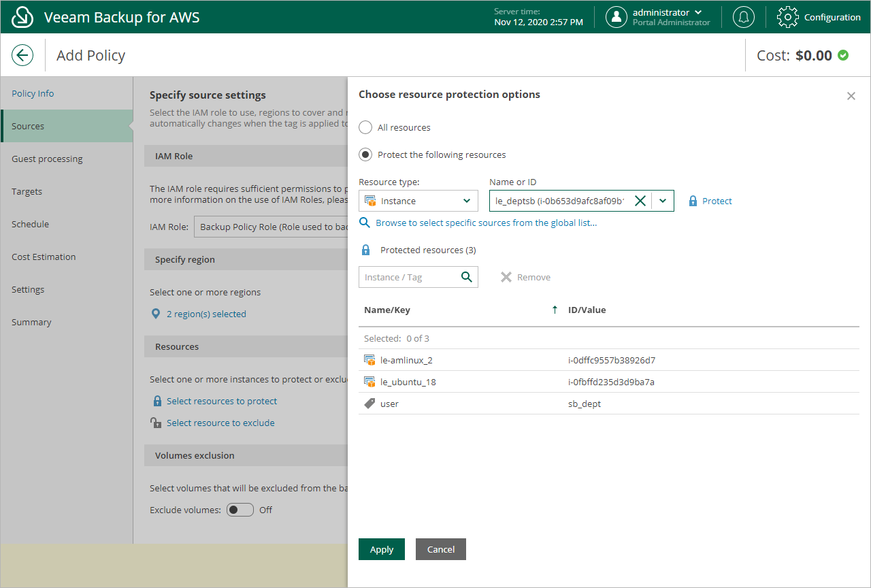Image resolution: width=871 pixels, height=588 pixels.
Task: Click the instance icon of le_ubuntu_18
Action: point(369,382)
